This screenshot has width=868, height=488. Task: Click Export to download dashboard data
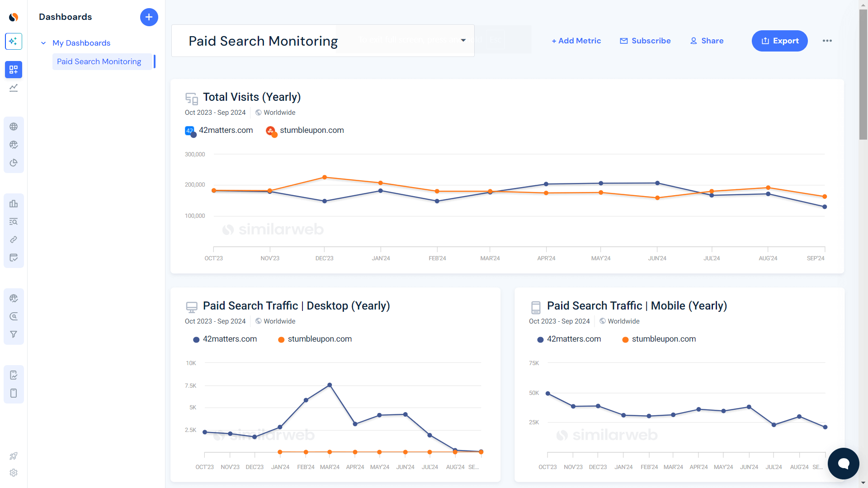tap(780, 41)
